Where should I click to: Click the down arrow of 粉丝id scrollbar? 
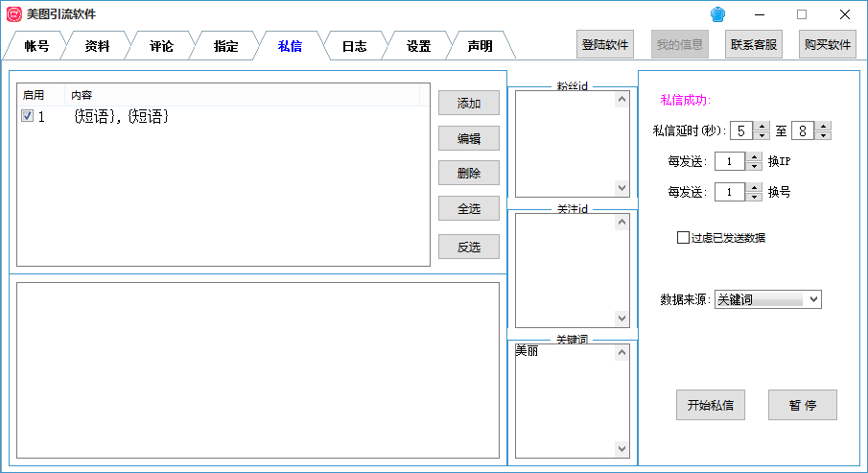pos(622,188)
